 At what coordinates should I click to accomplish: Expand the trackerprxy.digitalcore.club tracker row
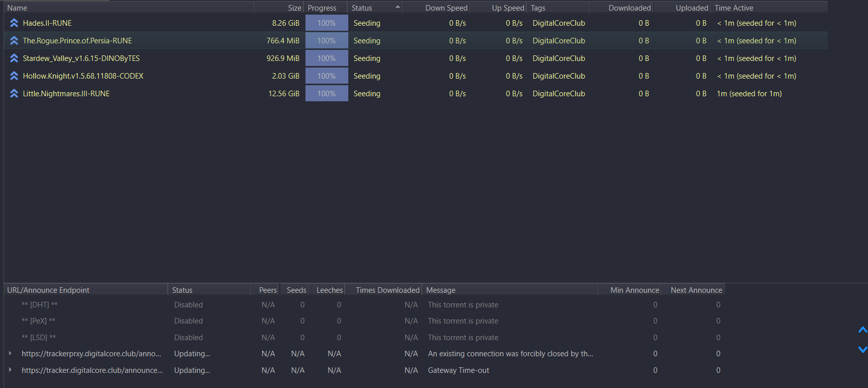tap(10, 354)
